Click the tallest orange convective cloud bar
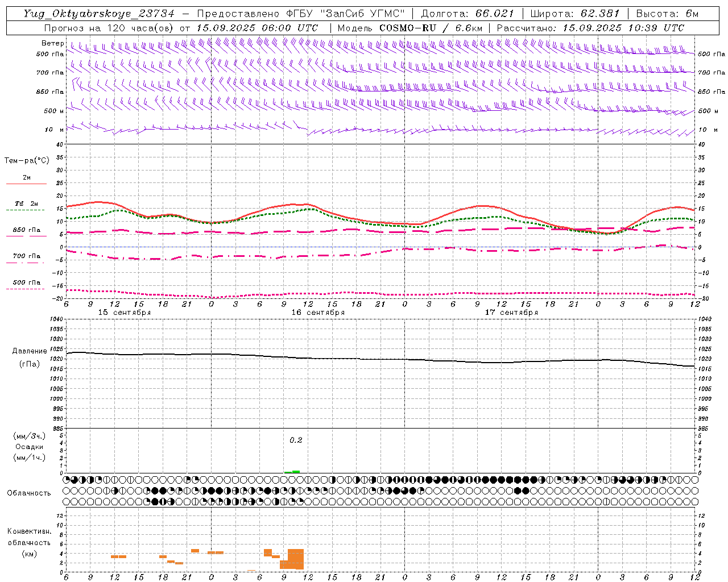 296,559
